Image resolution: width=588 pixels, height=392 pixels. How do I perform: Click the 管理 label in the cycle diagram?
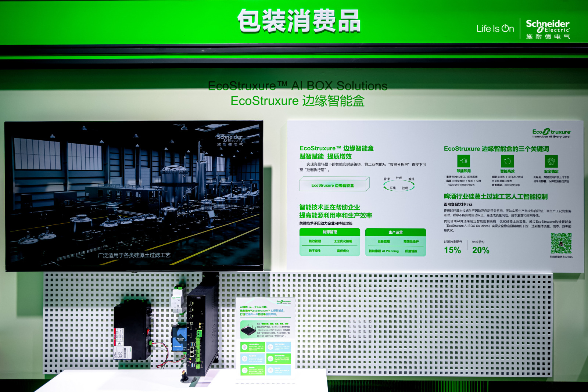pos(387,179)
